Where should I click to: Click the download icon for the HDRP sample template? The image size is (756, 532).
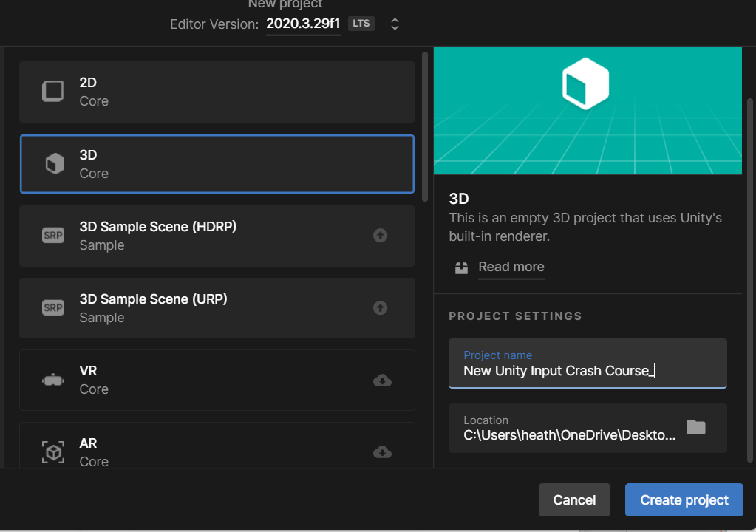(x=380, y=235)
